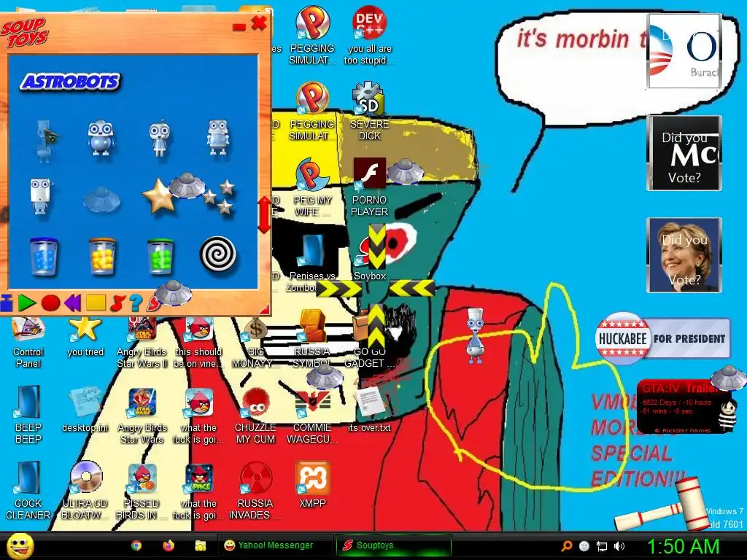Select the boxy robot in top-right of grid

[218, 138]
